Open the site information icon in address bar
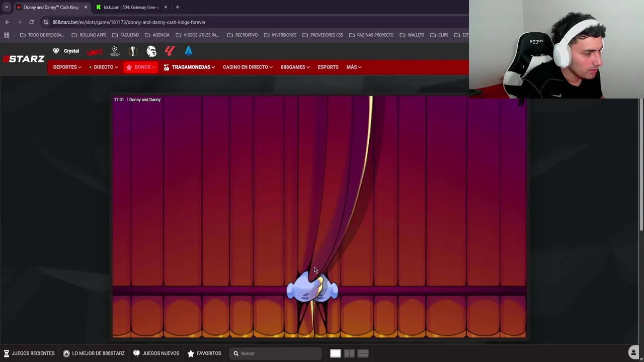 [46, 22]
